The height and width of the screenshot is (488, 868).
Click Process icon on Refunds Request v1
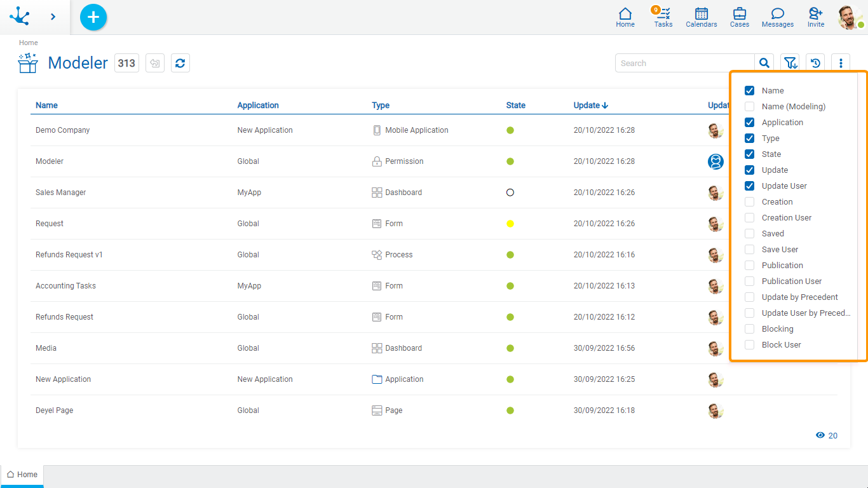coord(377,255)
